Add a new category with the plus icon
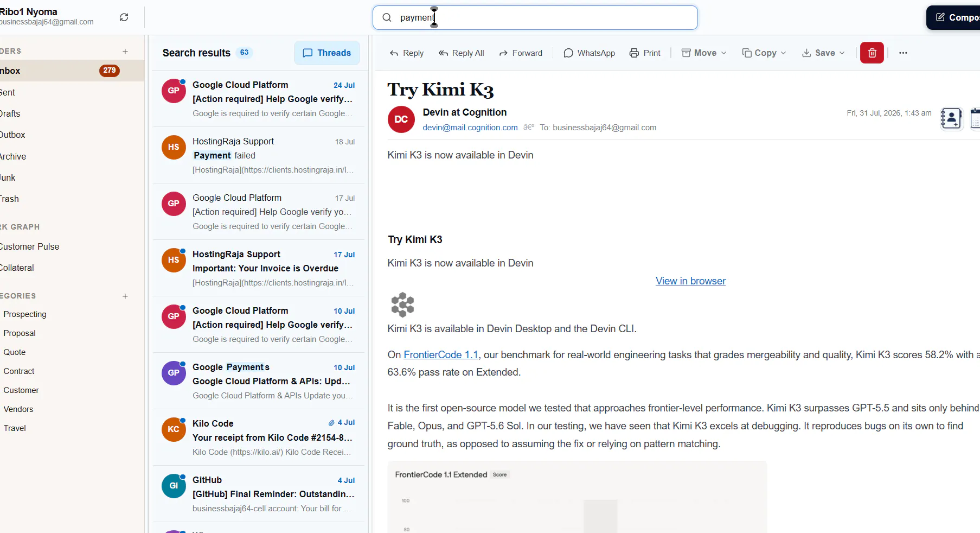 point(125,296)
